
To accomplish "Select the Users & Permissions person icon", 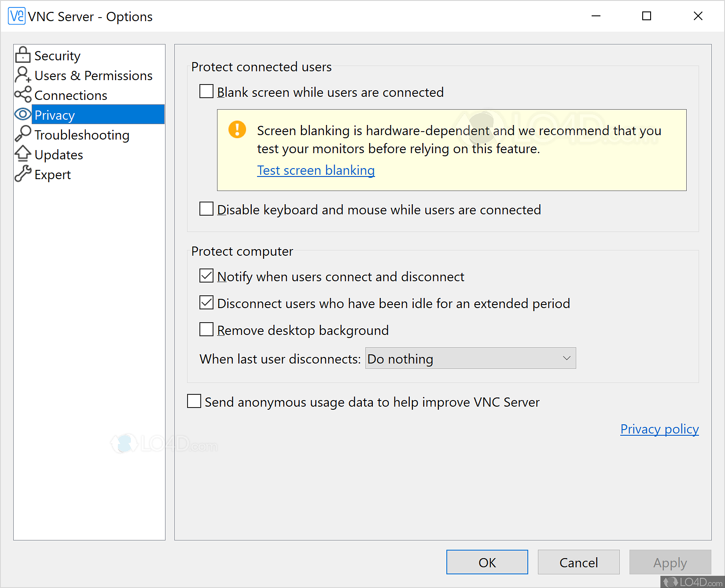I will 23,75.
